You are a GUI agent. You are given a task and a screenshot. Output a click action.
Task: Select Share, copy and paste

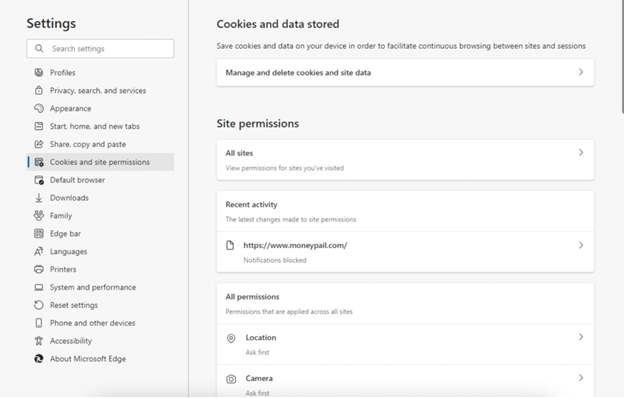click(100, 144)
